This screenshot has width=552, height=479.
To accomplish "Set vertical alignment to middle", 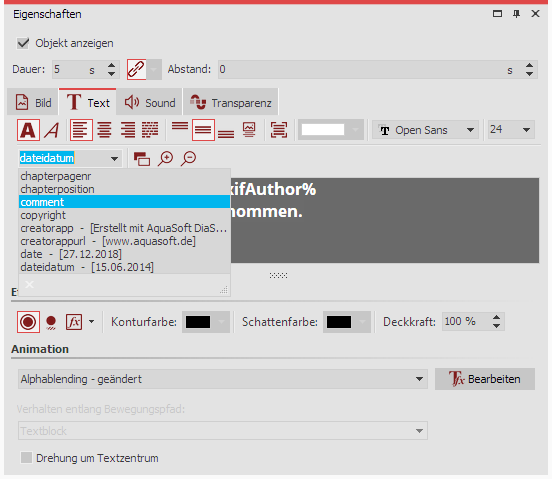I will [203, 130].
